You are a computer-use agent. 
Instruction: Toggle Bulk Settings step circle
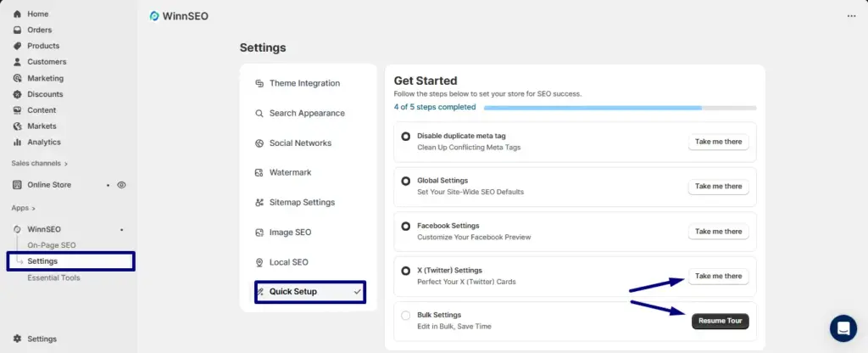(406, 316)
